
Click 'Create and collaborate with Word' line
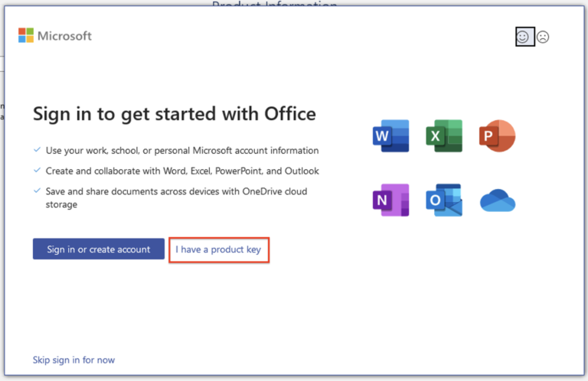[x=182, y=171]
